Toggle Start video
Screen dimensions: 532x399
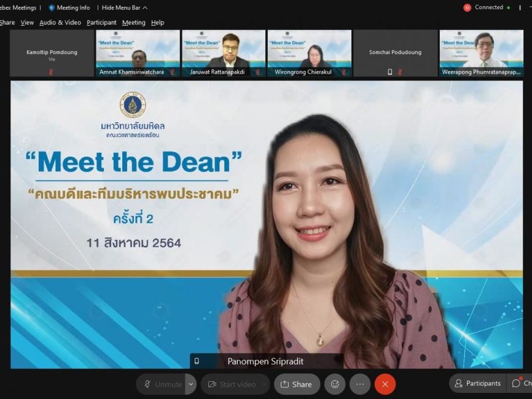231,384
